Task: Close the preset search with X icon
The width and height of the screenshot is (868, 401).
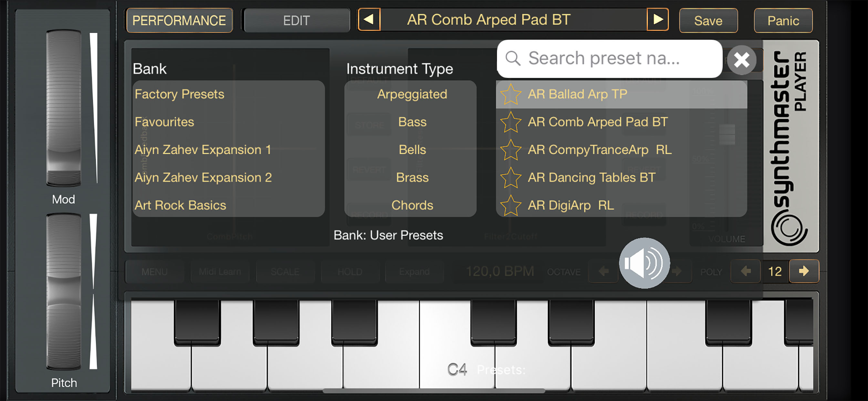Action: coord(741,60)
